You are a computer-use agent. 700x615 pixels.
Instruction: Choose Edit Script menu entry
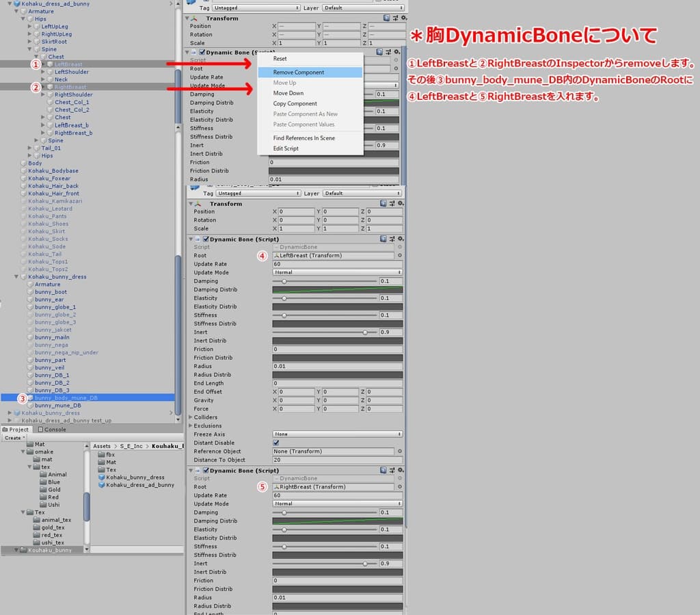click(x=286, y=148)
